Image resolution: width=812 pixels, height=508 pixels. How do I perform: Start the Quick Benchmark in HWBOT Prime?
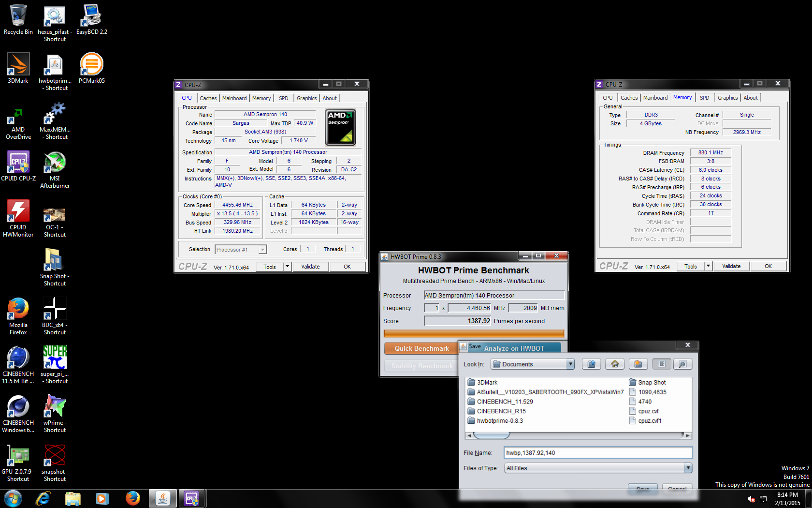421,348
